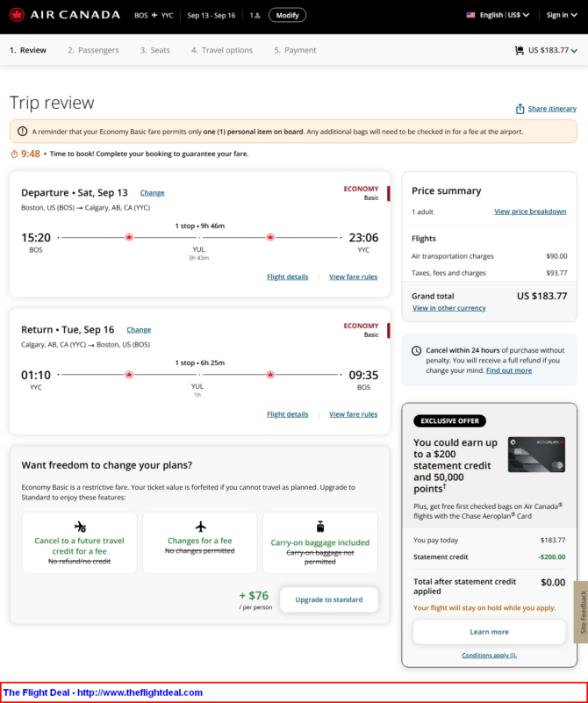Click the Aeroplan credit card image
The width and height of the screenshot is (588, 703).
coord(536,455)
